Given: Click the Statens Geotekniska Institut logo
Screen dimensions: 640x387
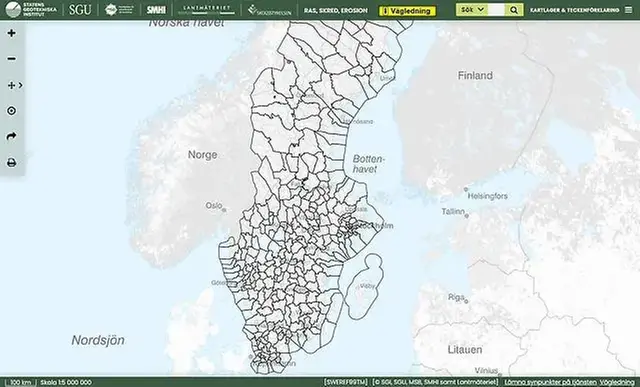Looking at the screenshot, I should 31,9.
